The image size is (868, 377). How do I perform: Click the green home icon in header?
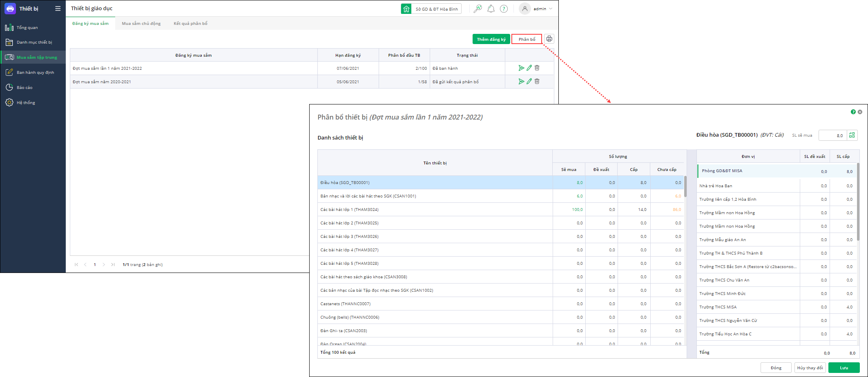[406, 9]
